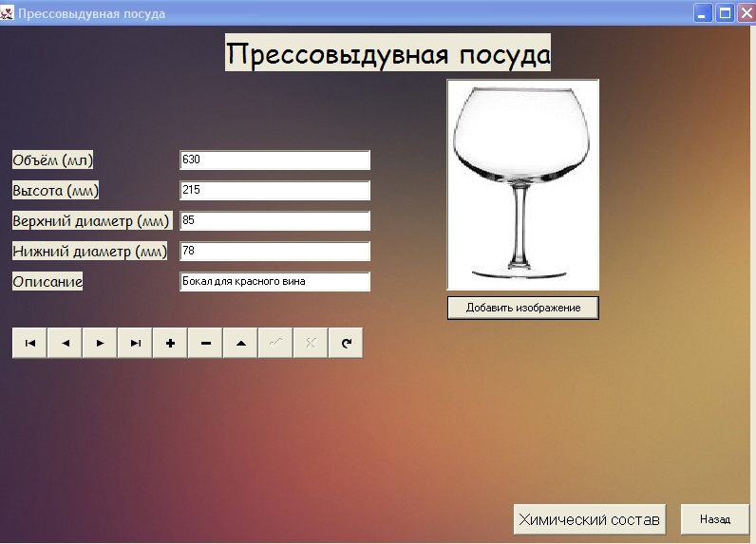756x544 pixels.
Task: Click the application icon in title bar
Action: point(7,12)
